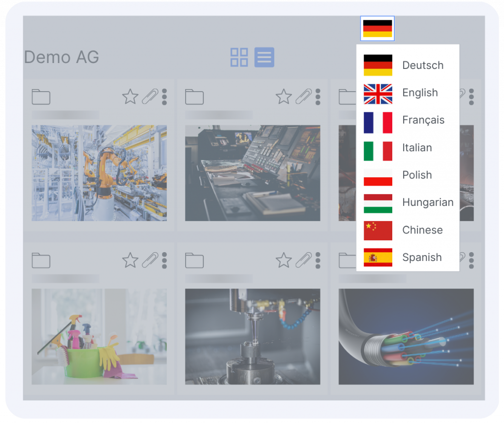Viewport: 504px width, 424px height.
Task: Click the attachment paperclip on the robot factory card
Action: pos(150,97)
